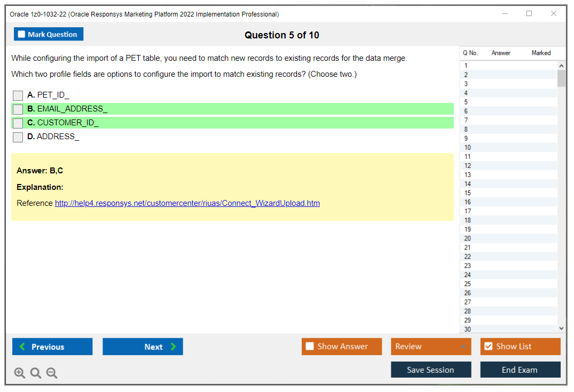Toggle the Show Answer checkbox
Screen dimensions: 574x392
(310, 346)
